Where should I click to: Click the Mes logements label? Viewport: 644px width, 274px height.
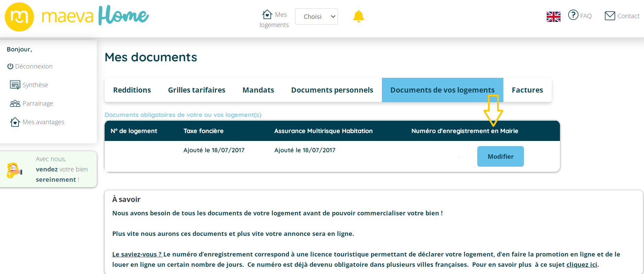274,20
